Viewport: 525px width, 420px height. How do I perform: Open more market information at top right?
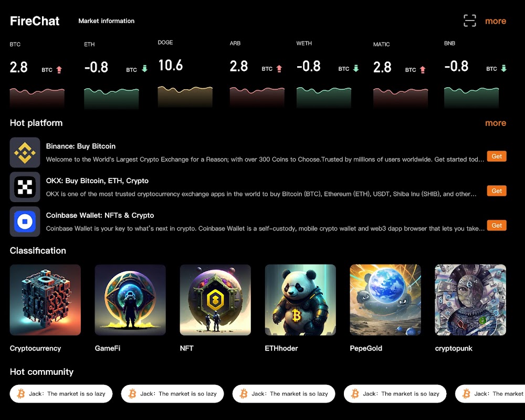[x=496, y=21]
